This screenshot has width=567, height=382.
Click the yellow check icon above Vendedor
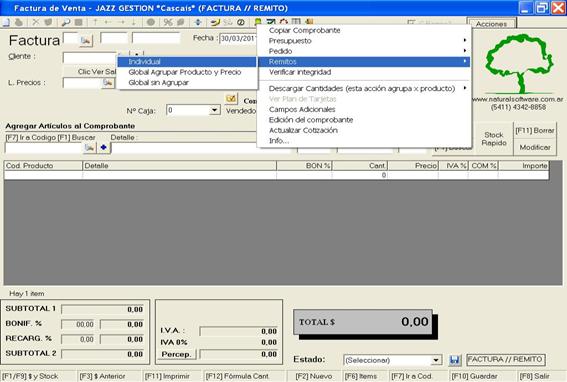point(231,98)
